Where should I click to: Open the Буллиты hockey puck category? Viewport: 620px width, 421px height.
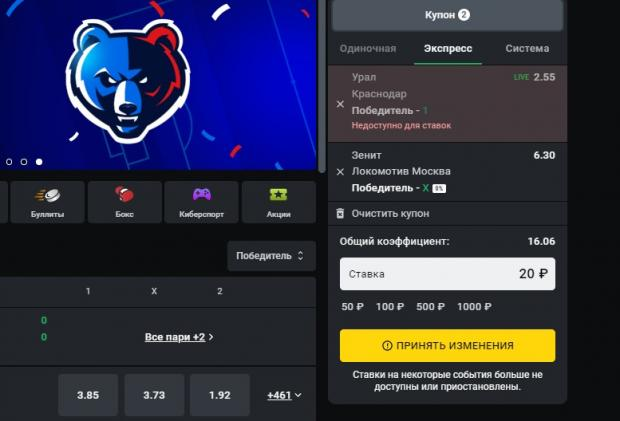pyautogui.click(x=47, y=202)
